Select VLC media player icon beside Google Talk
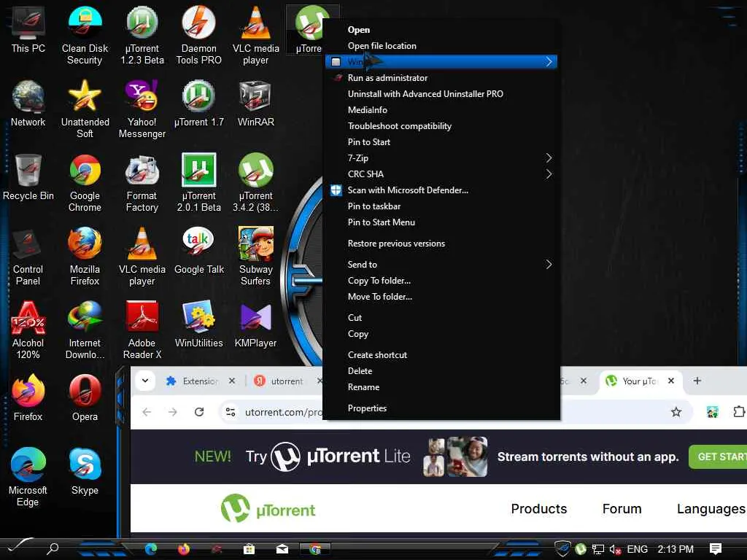Image resolution: width=747 pixels, height=560 pixels. pyautogui.click(x=142, y=256)
